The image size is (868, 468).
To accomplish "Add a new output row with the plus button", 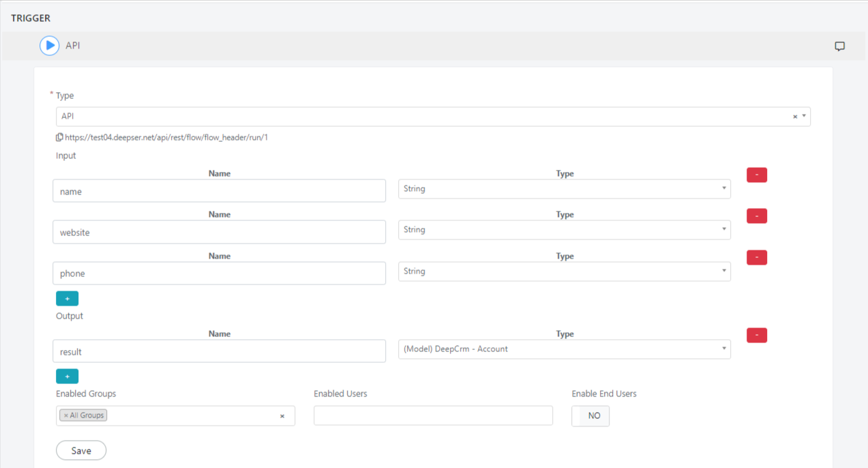I will 67,377.
